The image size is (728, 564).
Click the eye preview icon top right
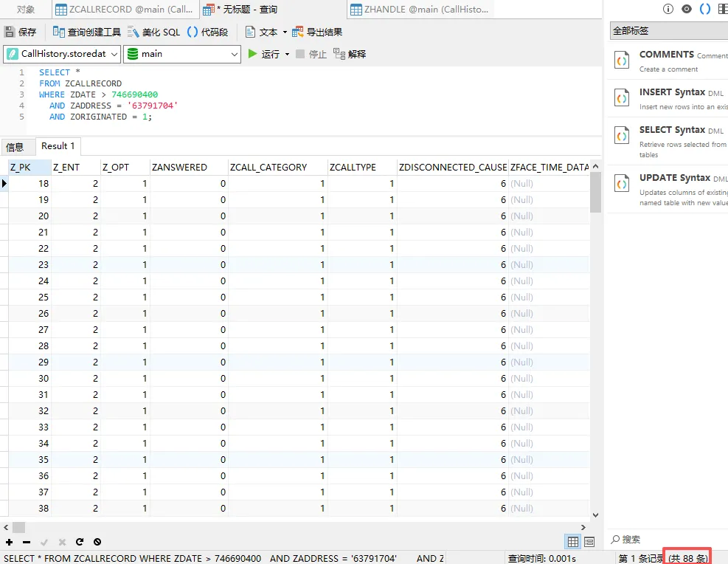click(x=687, y=9)
